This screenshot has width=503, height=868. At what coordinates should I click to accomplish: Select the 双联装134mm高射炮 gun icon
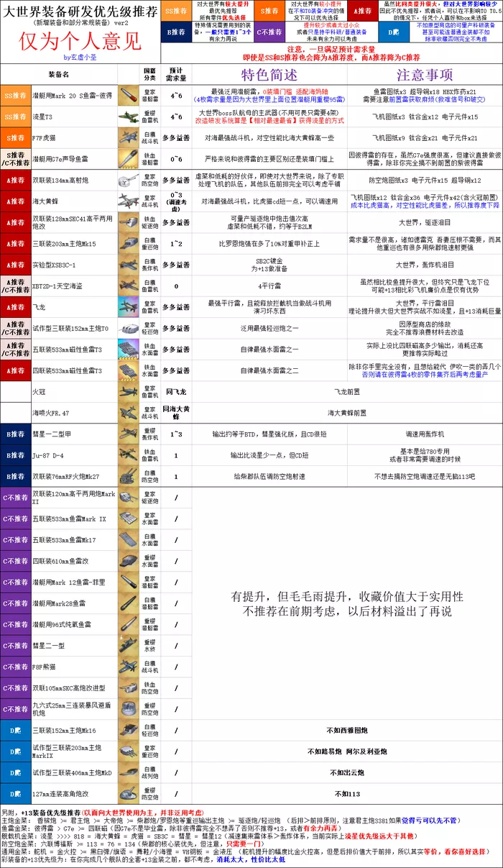pos(130,180)
